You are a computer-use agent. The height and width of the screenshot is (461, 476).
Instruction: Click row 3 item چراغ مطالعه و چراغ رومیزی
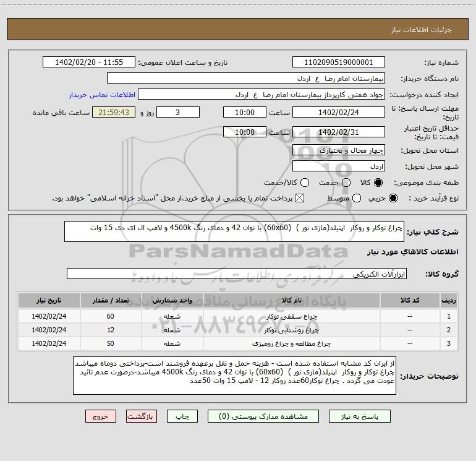pyautogui.click(x=291, y=343)
